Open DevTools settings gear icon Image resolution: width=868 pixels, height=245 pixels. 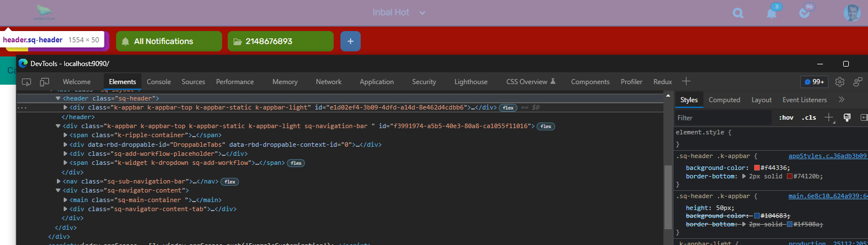click(840, 82)
